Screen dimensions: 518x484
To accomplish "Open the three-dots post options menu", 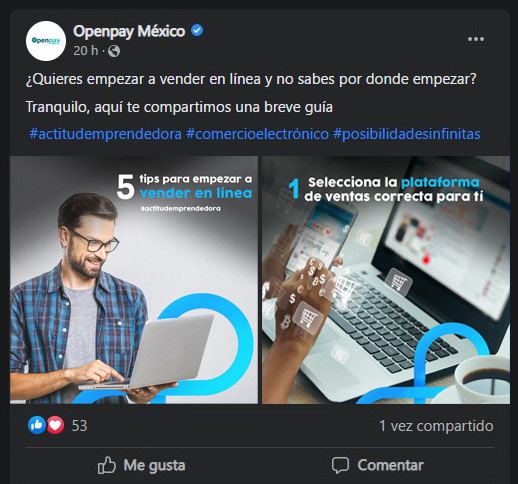I will pos(476,39).
